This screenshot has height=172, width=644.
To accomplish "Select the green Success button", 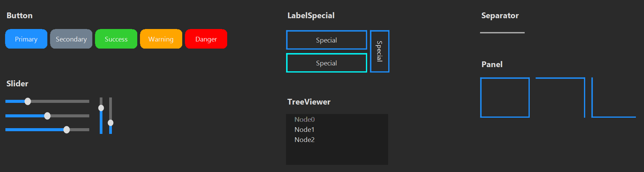I will click(116, 39).
